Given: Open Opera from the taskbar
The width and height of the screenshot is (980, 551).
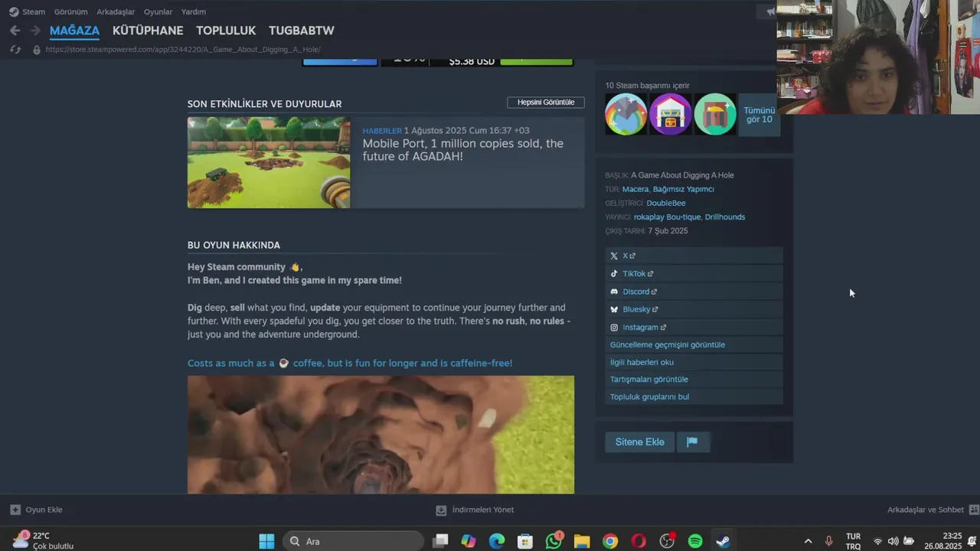Looking at the screenshot, I should click(639, 541).
